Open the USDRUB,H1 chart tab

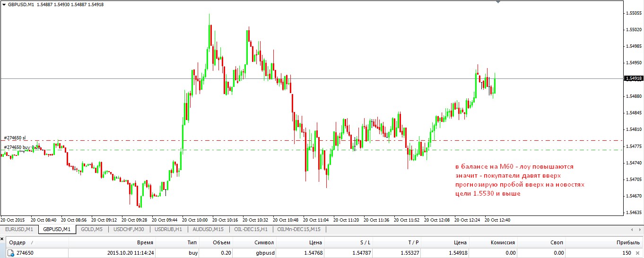tap(168, 229)
